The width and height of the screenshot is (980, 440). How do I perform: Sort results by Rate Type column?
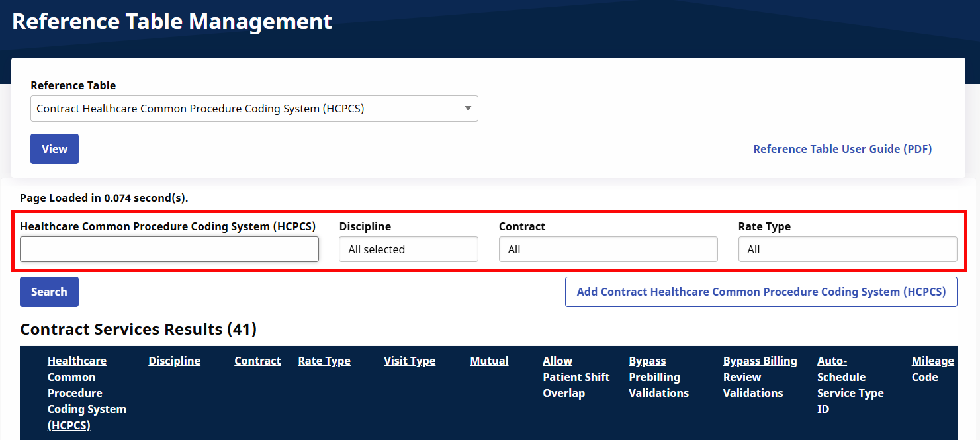pos(324,361)
